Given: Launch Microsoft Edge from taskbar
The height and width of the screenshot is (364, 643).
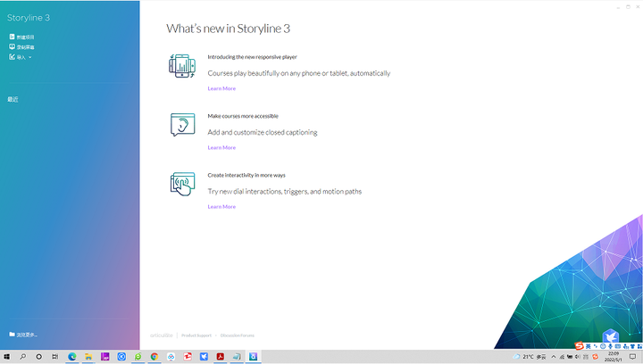Looking at the screenshot, I should (71, 357).
